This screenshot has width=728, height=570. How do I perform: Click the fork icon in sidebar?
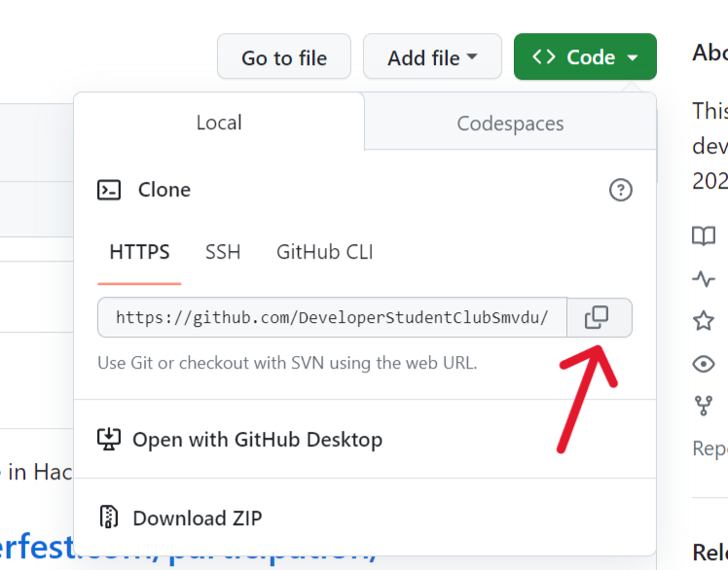(x=703, y=406)
